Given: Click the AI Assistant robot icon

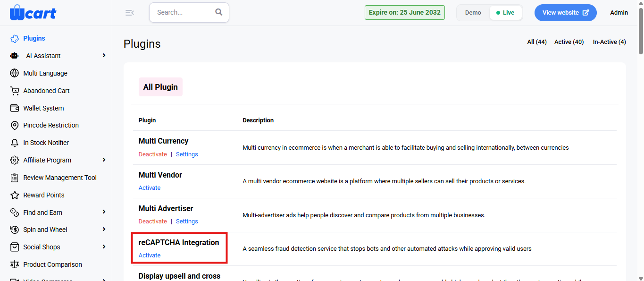Looking at the screenshot, I should click(x=15, y=56).
